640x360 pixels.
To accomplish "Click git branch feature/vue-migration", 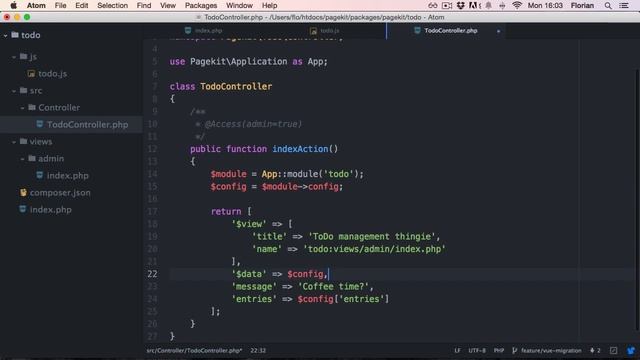I will pos(547,351).
